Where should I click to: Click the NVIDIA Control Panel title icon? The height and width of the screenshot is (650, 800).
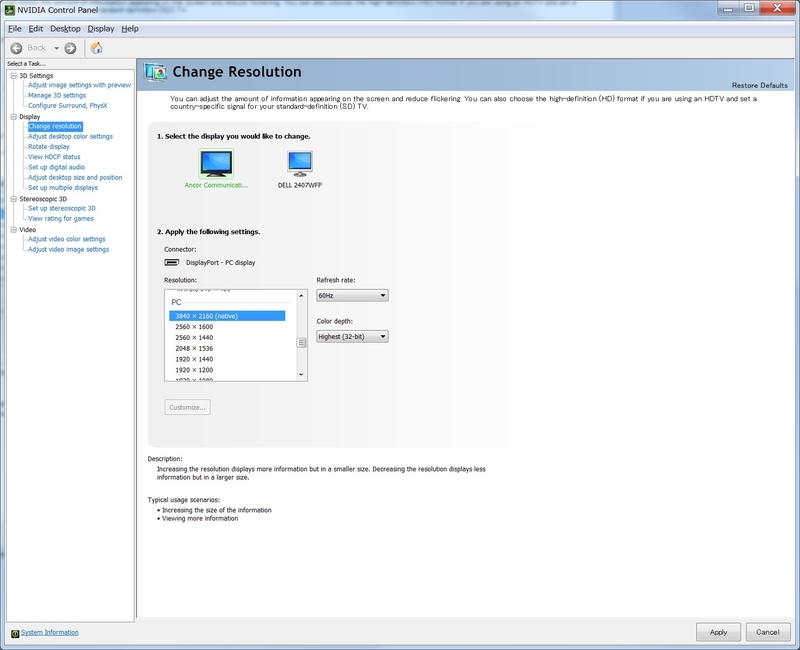[10, 10]
